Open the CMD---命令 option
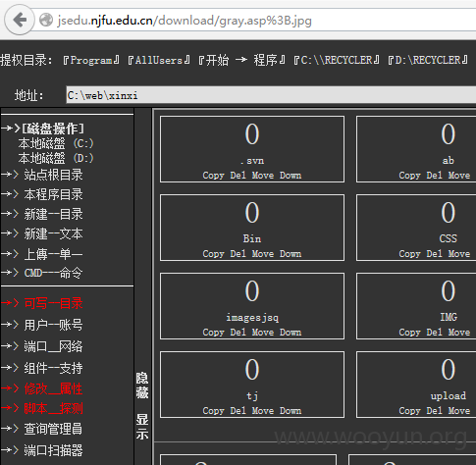476x465 pixels. tap(53, 273)
